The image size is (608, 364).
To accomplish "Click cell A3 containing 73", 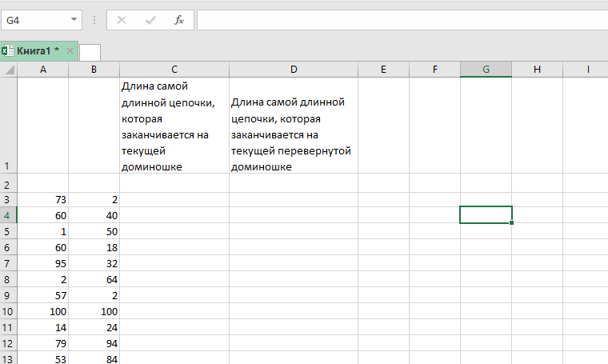I will [x=43, y=199].
